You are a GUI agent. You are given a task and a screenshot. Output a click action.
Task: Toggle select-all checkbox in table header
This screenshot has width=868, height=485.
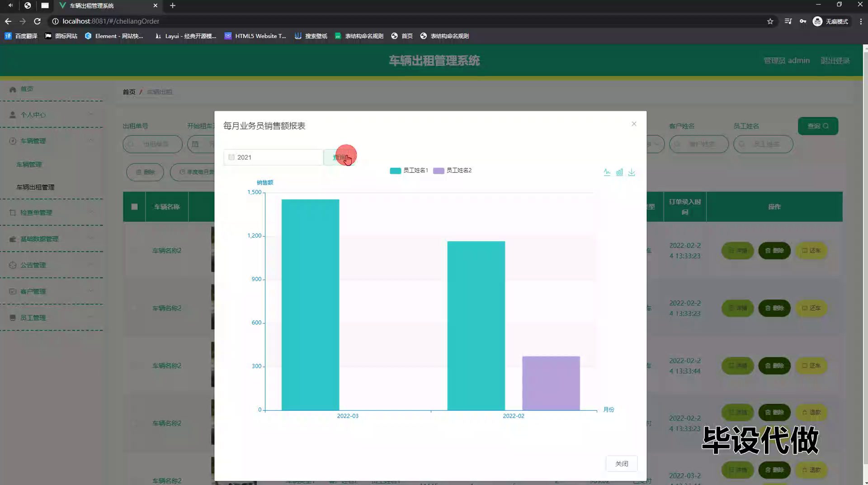point(134,206)
